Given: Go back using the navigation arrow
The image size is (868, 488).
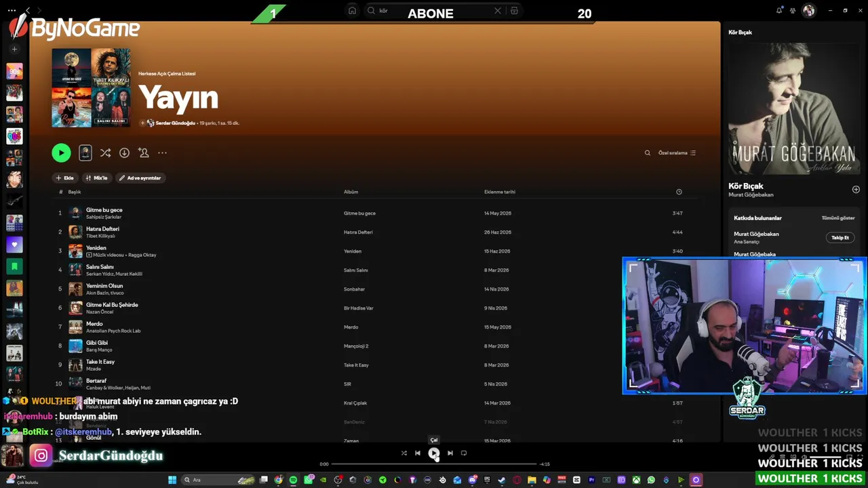Looking at the screenshot, I should (x=28, y=10).
